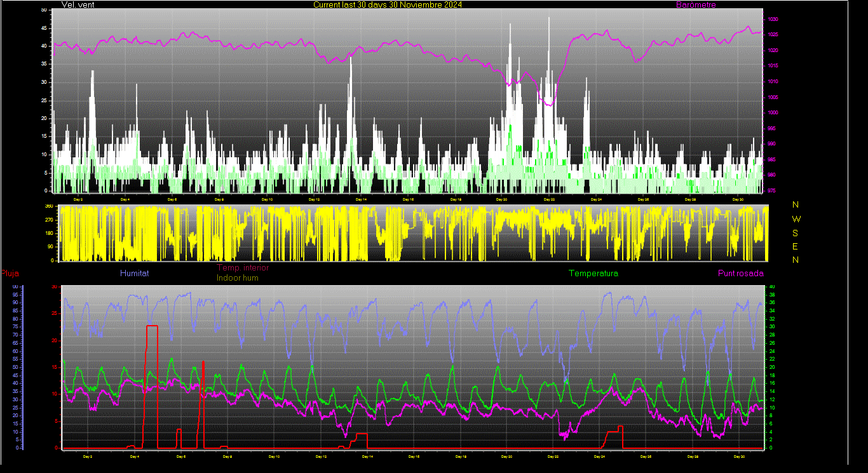
Task: Click the 'Indoor hum' label
Action: click(x=238, y=278)
